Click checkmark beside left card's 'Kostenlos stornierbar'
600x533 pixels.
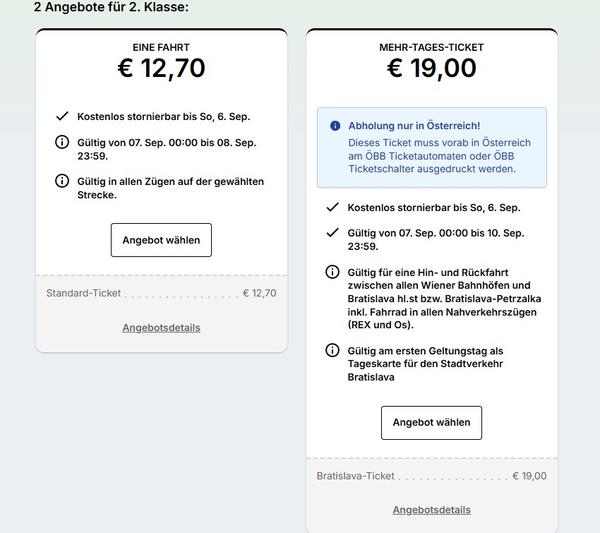(62, 116)
